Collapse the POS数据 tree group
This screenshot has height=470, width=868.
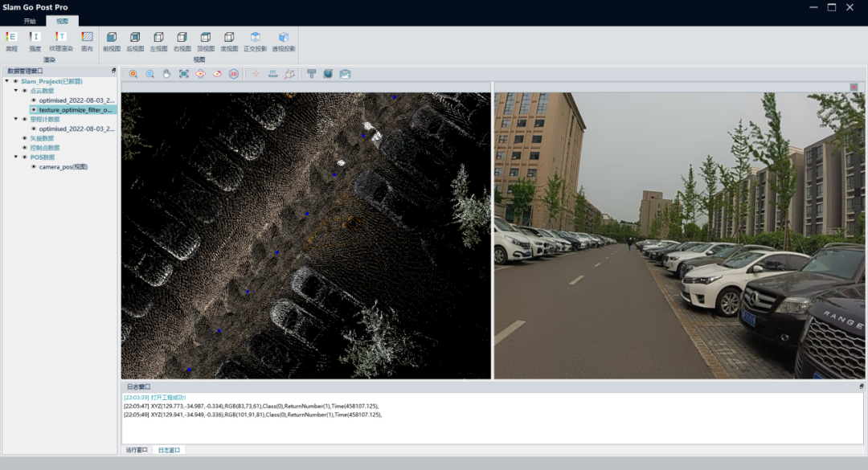15,157
